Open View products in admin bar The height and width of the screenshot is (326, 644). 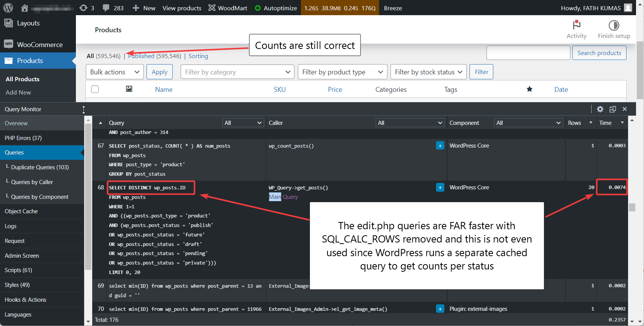182,8
